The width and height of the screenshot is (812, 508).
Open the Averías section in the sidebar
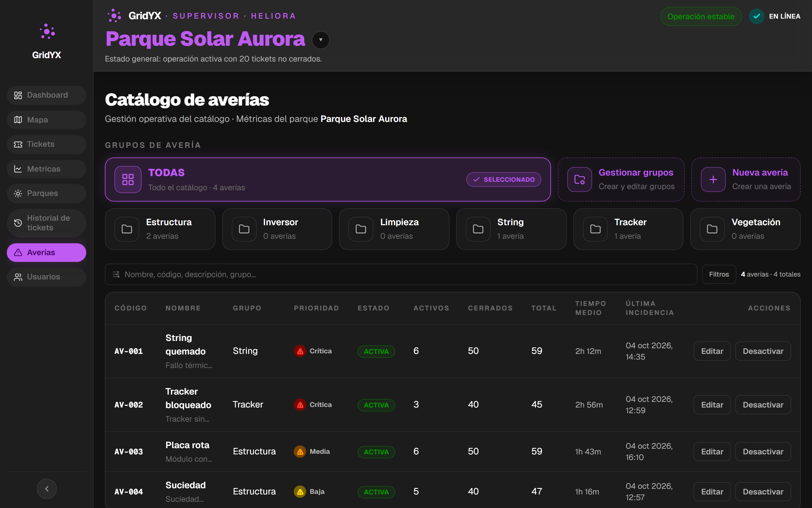point(47,252)
